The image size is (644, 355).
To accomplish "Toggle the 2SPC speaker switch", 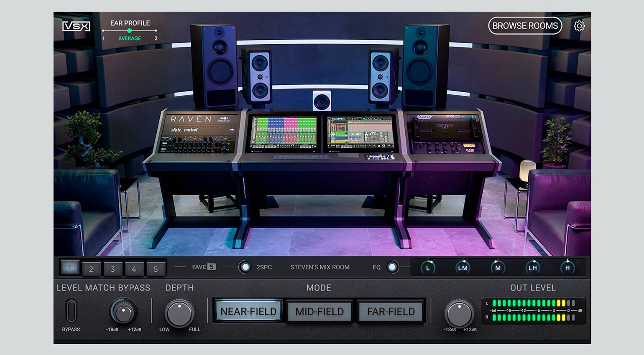I will pyautogui.click(x=245, y=267).
